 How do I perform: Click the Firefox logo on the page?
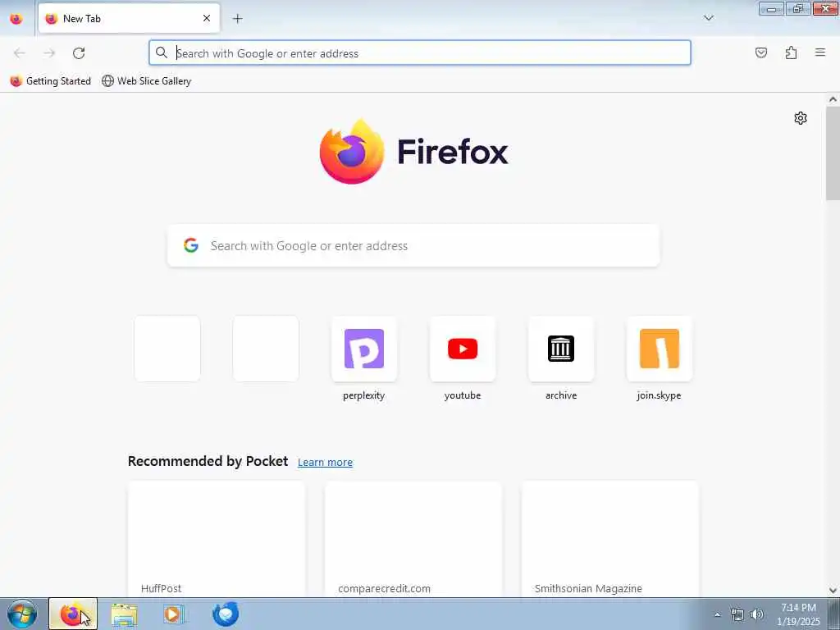413,152
